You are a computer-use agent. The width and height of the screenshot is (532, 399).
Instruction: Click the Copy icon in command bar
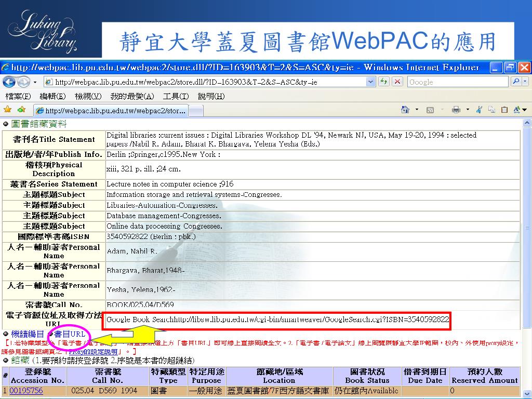click(x=491, y=110)
